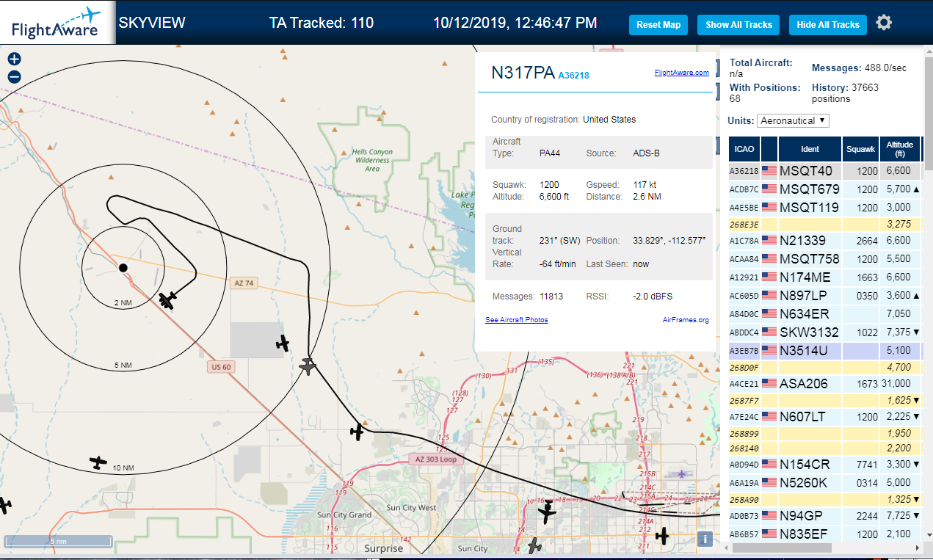Select the highlighted N3514U table row
The image size is (933, 560).
[825, 351]
